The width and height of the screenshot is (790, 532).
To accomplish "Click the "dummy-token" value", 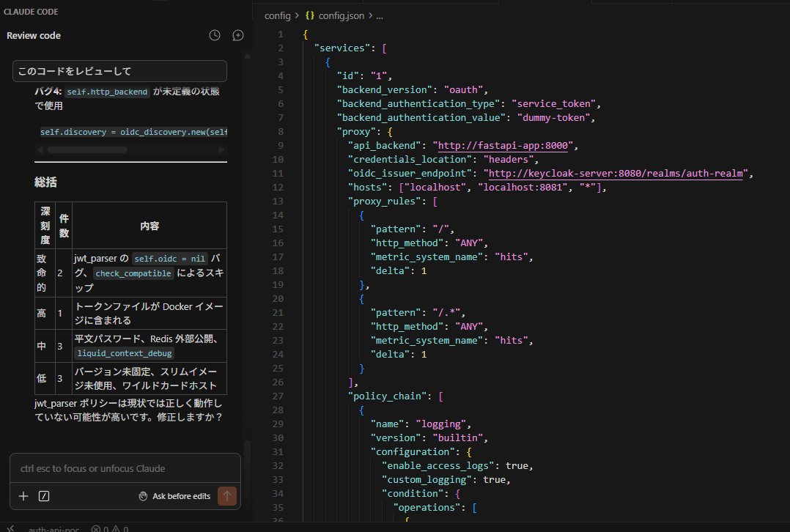I will tap(553, 117).
